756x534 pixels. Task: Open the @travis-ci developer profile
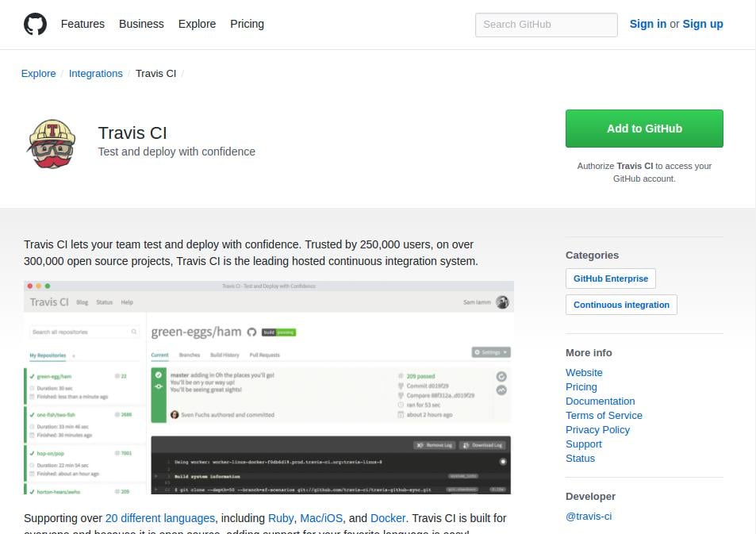point(588,517)
